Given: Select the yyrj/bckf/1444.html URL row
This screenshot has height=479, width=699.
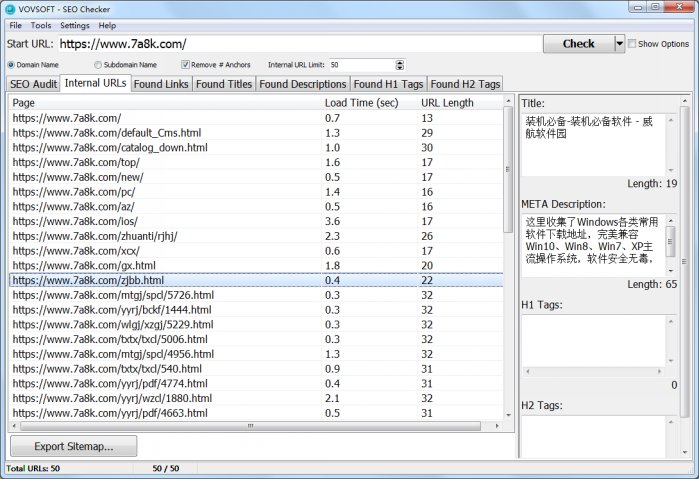Looking at the screenshot, I should point(256,310).
